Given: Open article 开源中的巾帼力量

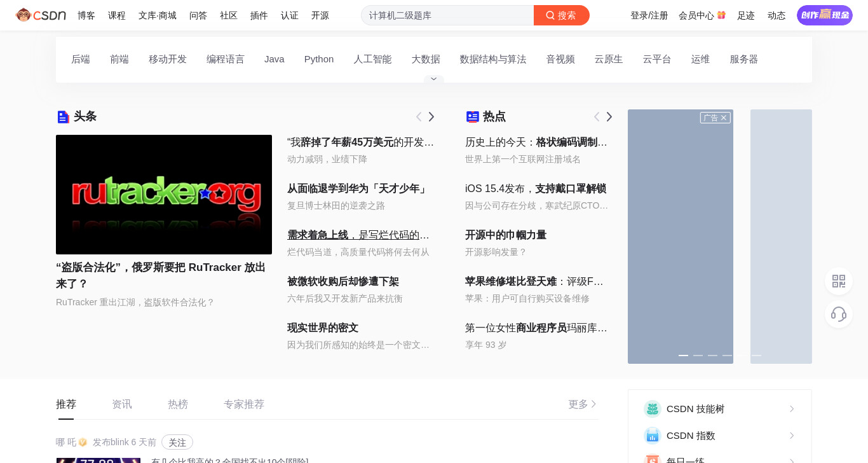Looking at the screenshot, I should coord(506,235).
